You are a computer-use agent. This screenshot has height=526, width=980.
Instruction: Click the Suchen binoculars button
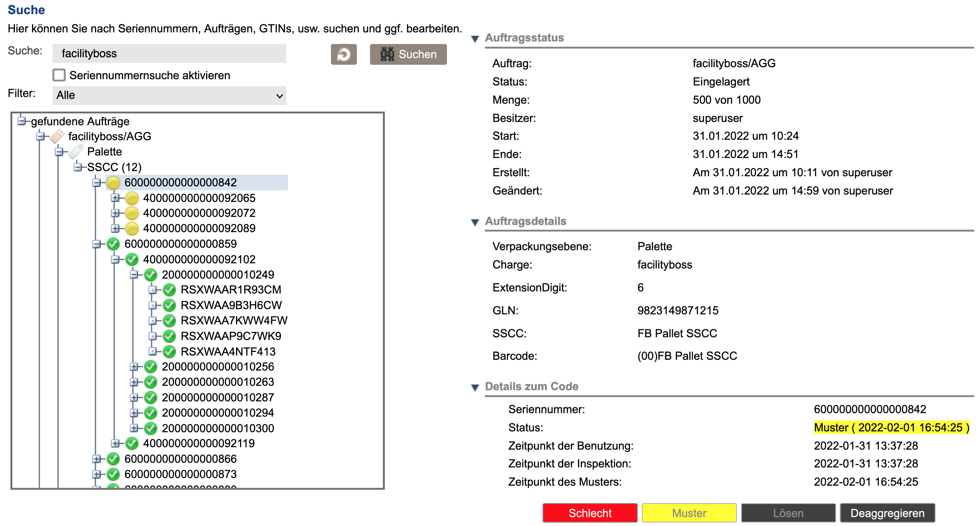[x=408, y=54]
